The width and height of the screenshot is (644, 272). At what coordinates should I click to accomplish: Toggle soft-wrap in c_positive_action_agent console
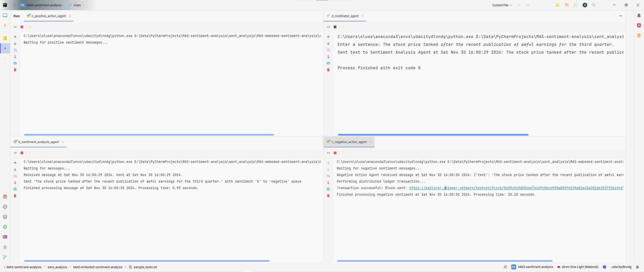(x=15, y=50)
